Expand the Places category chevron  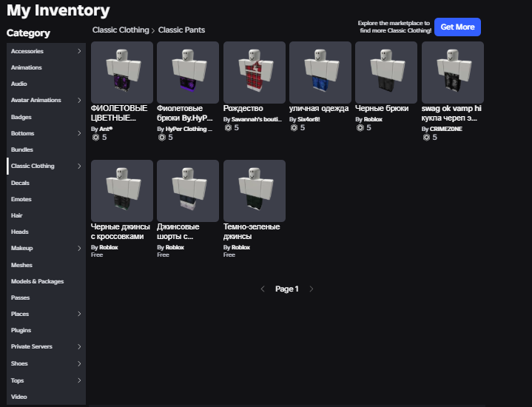point(79,314)
